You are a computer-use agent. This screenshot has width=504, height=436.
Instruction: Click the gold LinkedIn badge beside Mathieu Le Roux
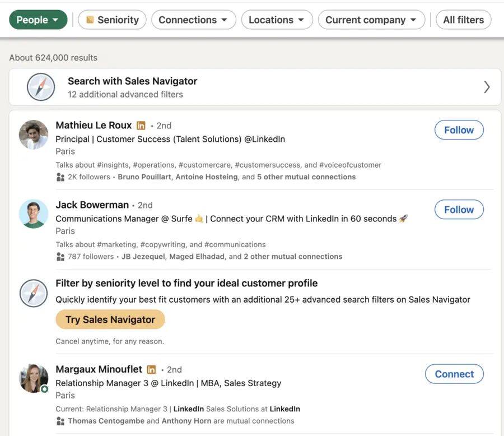click(141, 126)
